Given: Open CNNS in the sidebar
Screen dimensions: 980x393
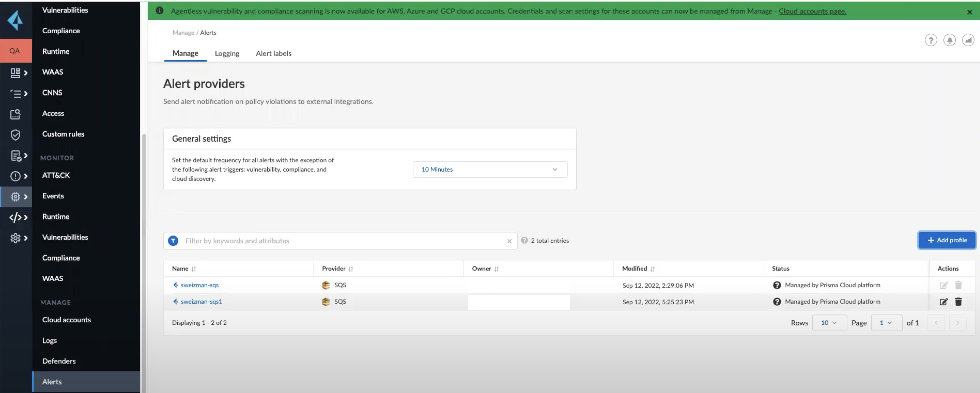Looking at the screenshot, I should tap(52, 92).
